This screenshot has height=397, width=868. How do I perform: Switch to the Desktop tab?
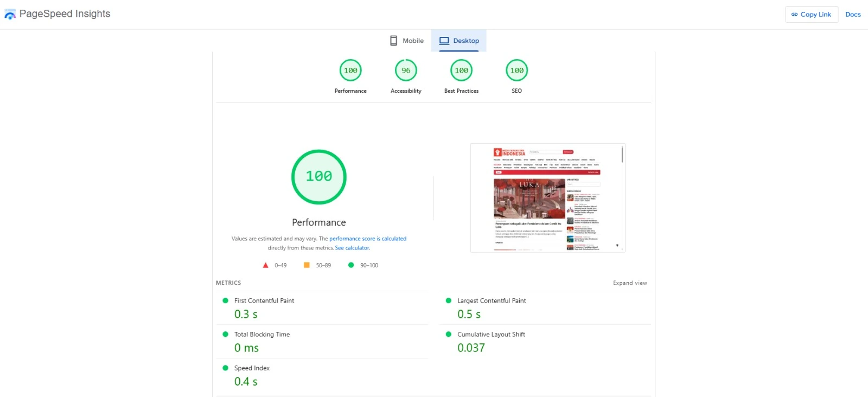459,41
